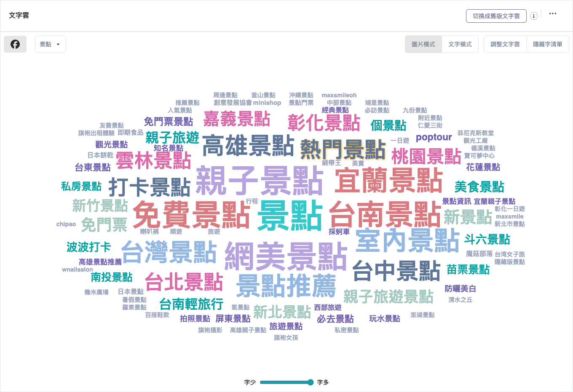This screenshot has width=573, height=392.
Task: Click the word 雲林景點 in cloud
Action: (154, 160)
